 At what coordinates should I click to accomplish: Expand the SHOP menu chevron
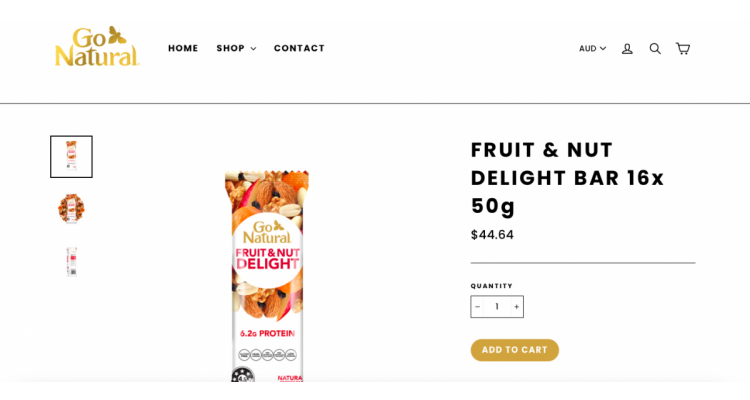pyautogui.click(x=254, y=49)
